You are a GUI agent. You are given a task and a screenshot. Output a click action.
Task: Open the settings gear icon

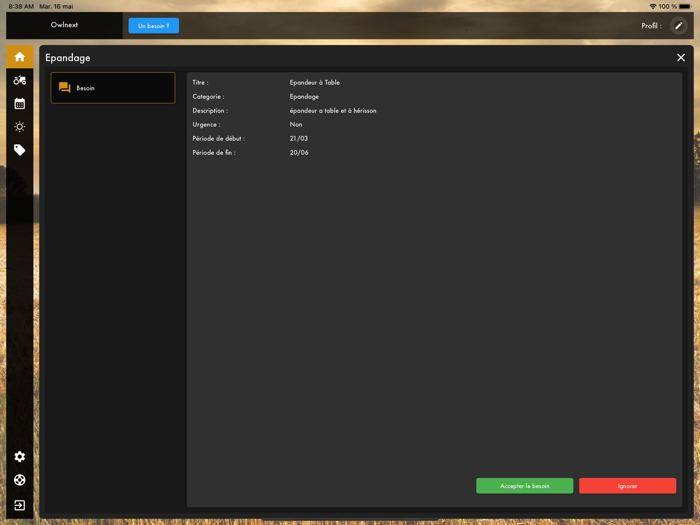pos(20,457)
